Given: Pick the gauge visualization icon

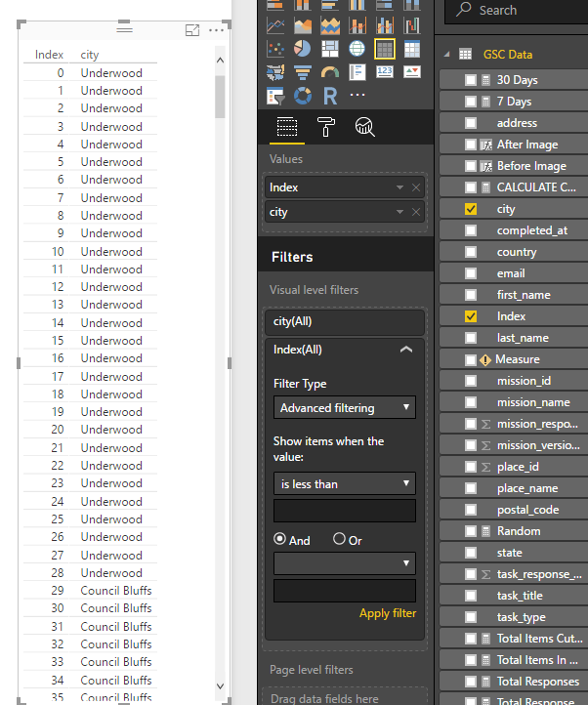Looking at the screenshot, I should tap(330, 72).
